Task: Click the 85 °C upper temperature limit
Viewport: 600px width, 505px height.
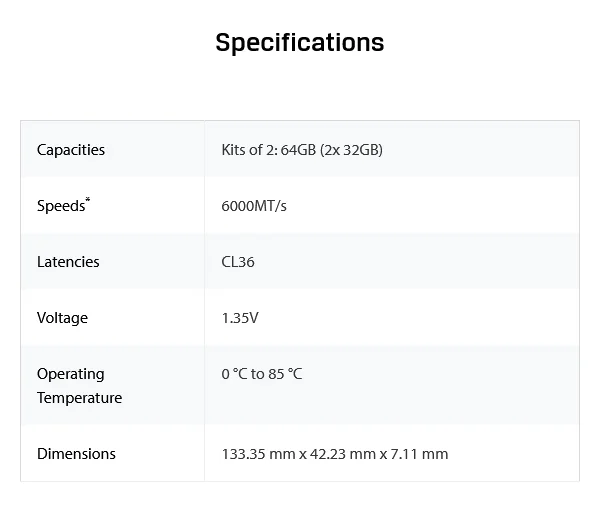Action: 285,374
